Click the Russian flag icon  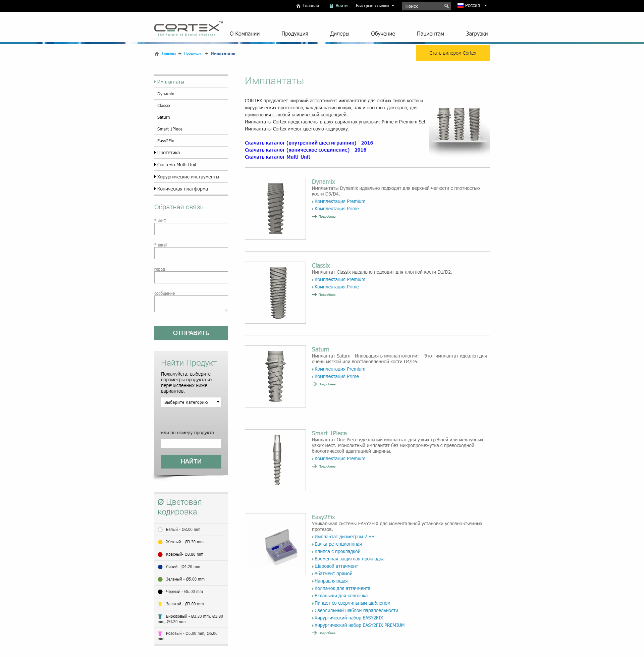pyautogui.click(x=460, y=5)
